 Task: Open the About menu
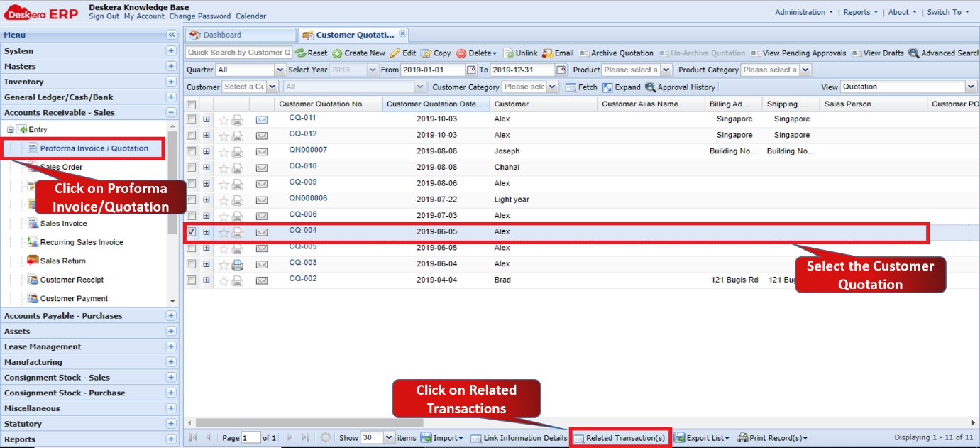[902, 12]
